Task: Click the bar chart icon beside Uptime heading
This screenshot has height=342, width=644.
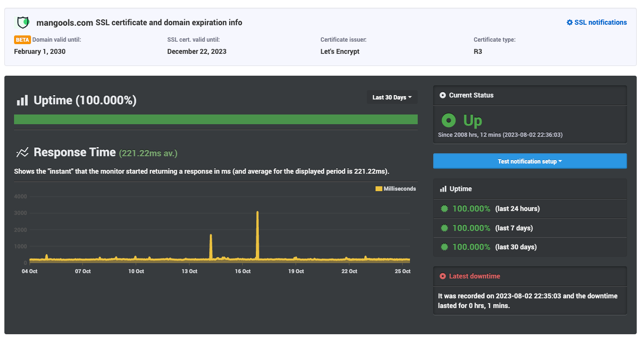Action: click(22, 100)
